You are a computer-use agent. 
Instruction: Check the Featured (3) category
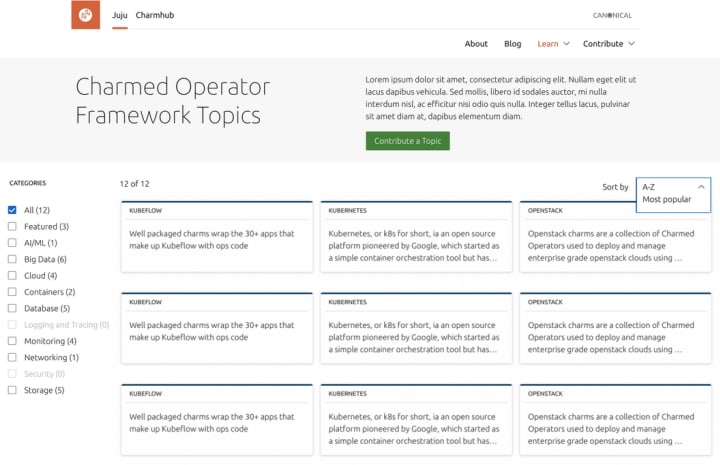coord(12,226)
